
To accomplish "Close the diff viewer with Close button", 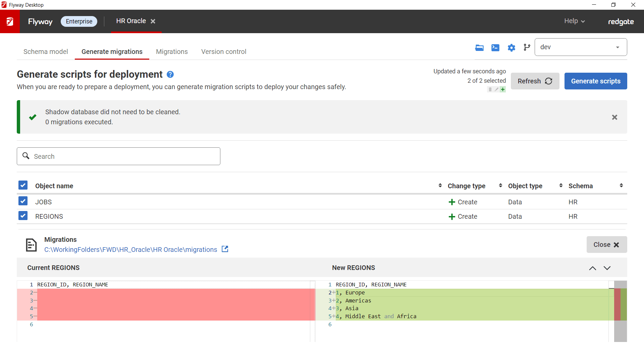I will click(x=607, y=245).
